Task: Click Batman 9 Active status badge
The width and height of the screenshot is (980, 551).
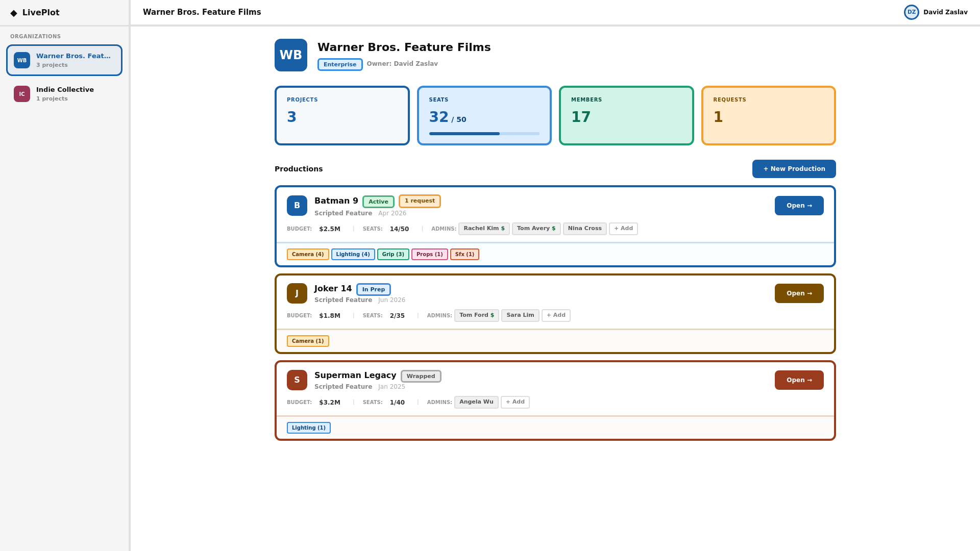Action: click(x=378, y=202)
